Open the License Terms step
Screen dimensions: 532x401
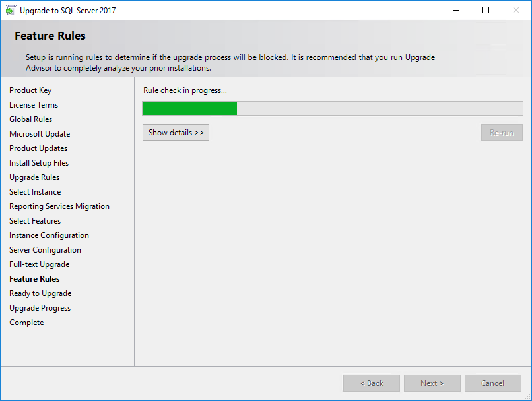tap(34, 105)
